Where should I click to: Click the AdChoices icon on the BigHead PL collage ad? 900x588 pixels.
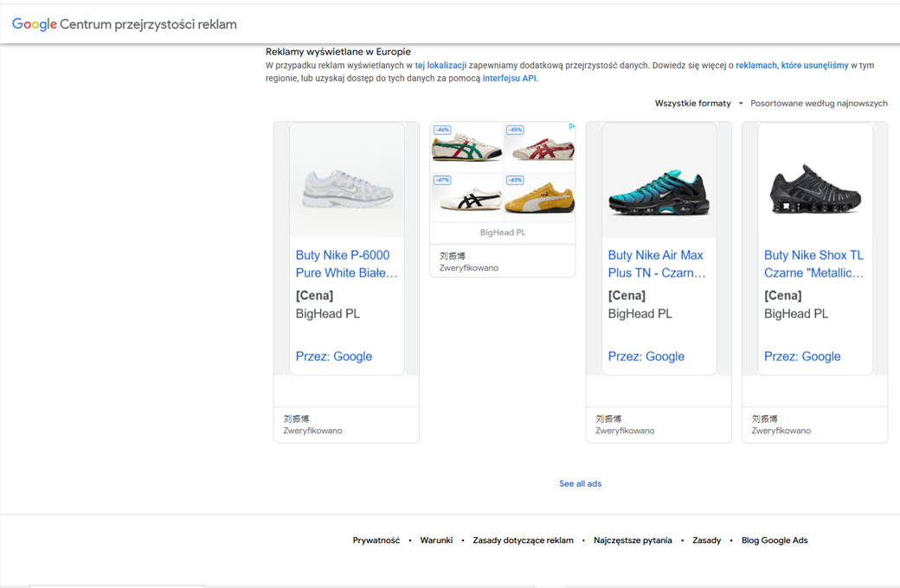tap(572, 126)
